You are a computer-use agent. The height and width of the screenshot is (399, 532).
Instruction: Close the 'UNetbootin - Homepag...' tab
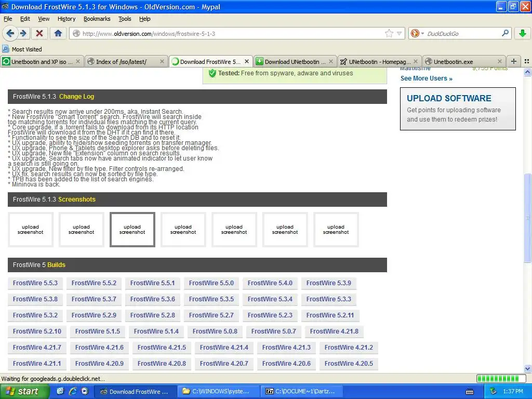point(415,61)
